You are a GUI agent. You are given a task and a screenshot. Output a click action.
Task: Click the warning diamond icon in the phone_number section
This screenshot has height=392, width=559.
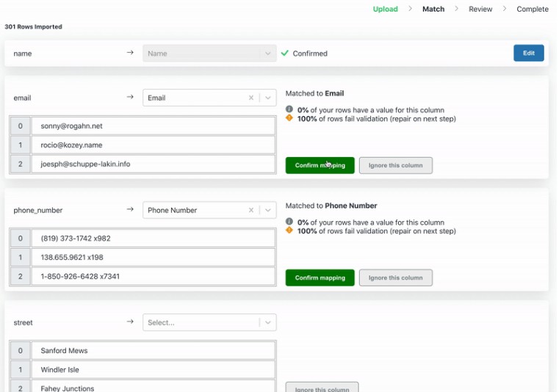coord(289,231)
